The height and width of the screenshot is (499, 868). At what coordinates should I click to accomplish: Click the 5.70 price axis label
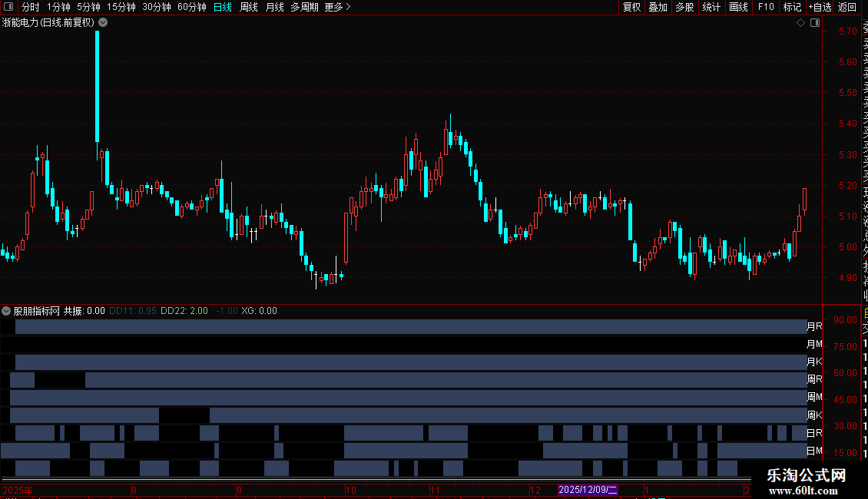(x=847, y=31)
